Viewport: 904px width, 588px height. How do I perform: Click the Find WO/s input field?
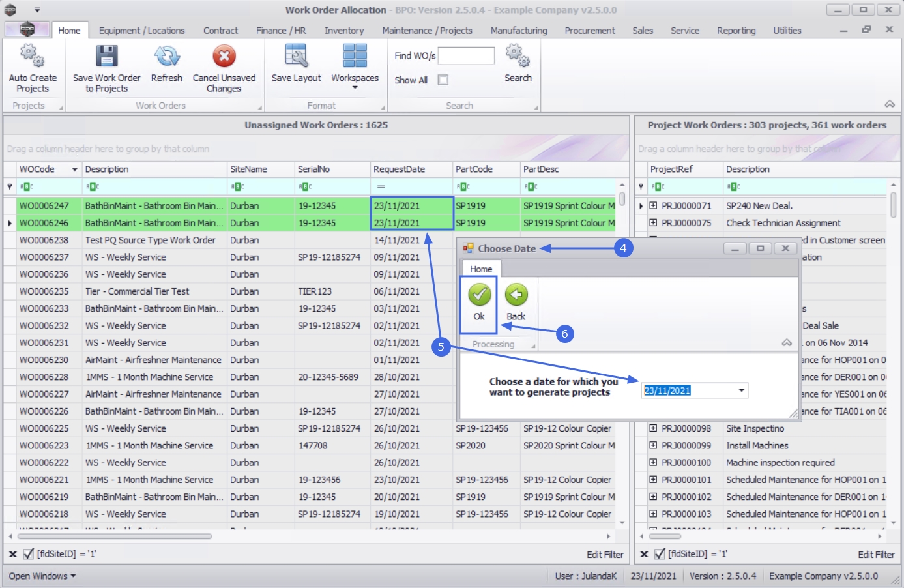click(466, 56)
